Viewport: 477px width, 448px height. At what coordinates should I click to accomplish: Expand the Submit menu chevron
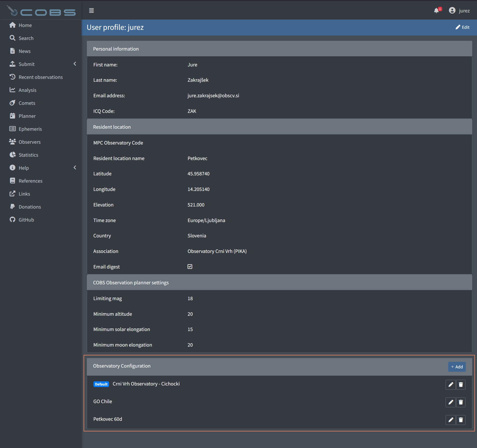(75, 64)
